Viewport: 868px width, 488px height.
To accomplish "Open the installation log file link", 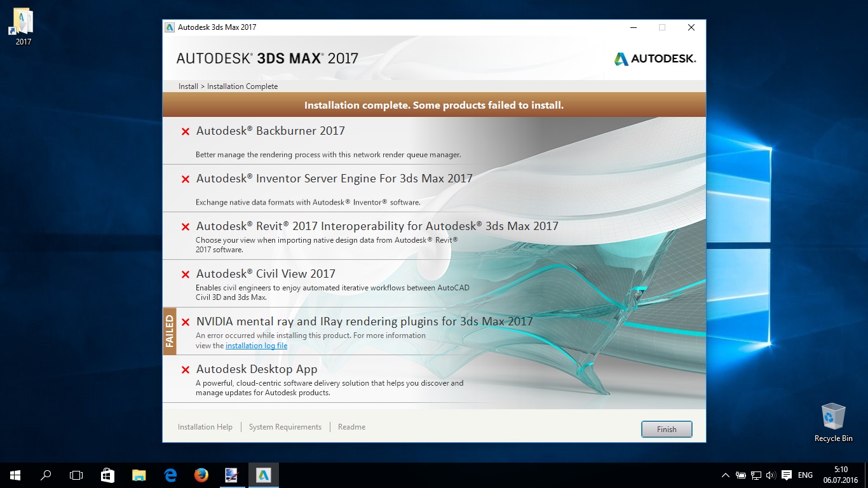I will click(256, 346).
